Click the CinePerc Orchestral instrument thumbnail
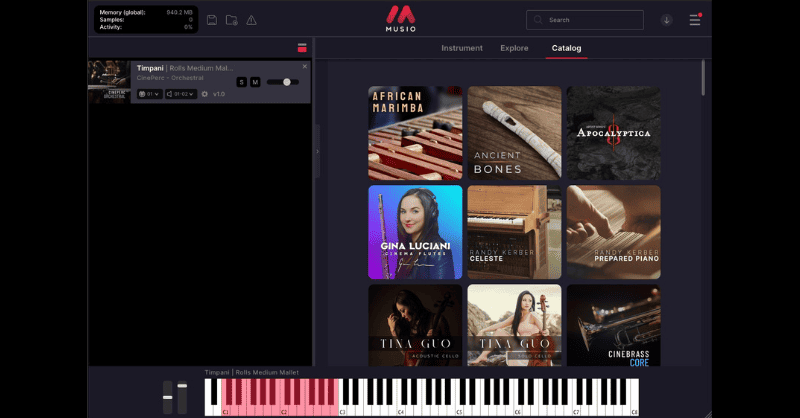The width and height of the screenshot is (800, 418). 109,82
